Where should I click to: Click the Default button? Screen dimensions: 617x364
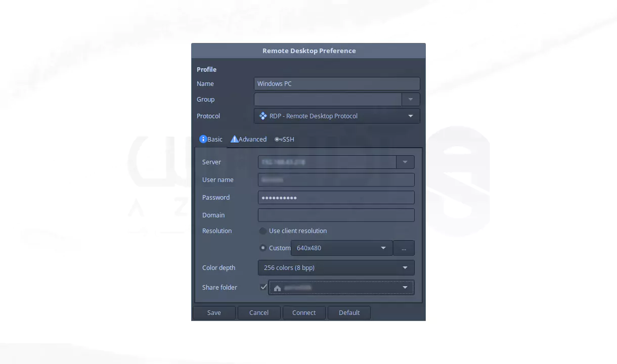349,312
